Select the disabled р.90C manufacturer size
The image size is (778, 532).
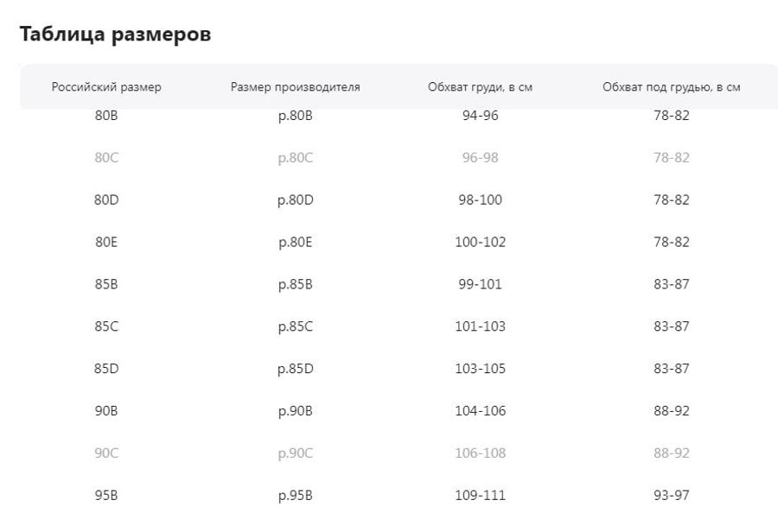pyautogui.click(x=296, y=453)
